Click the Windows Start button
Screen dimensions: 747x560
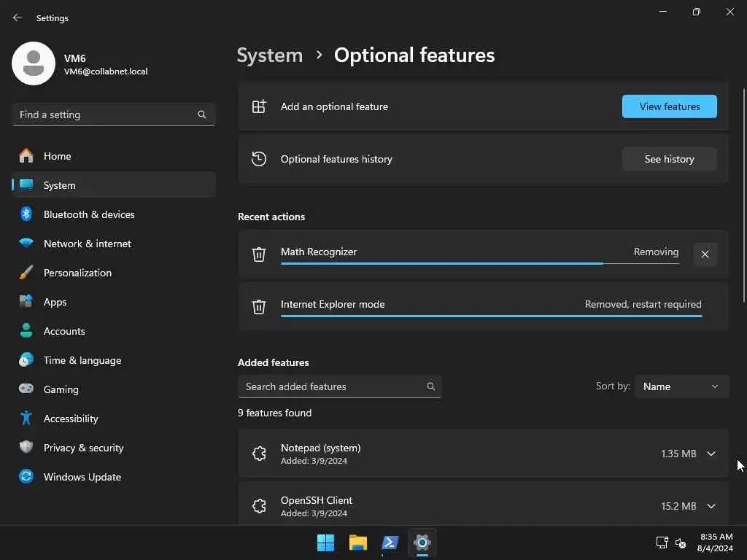click(325, 542)
